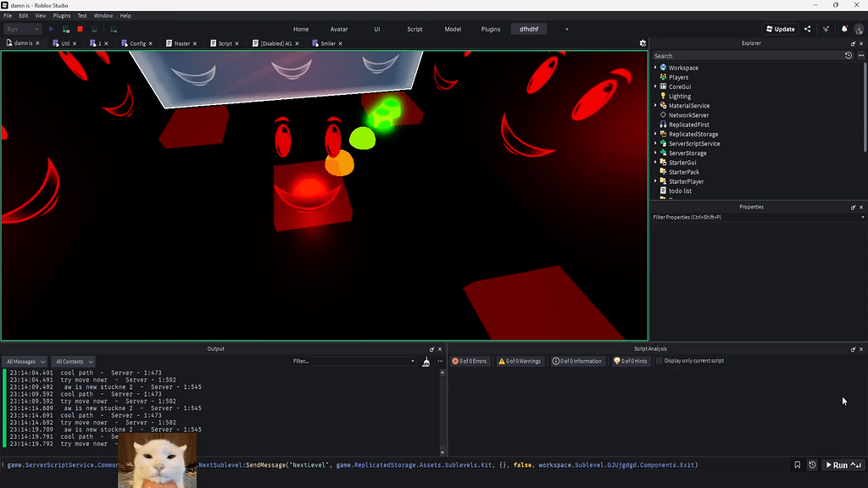Open command bar history icon
This screenshot has height=488, width=868.
(812, 465)
